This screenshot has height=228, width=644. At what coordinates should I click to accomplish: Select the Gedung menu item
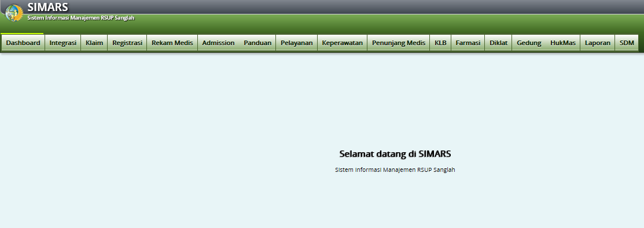click(529, 43)
